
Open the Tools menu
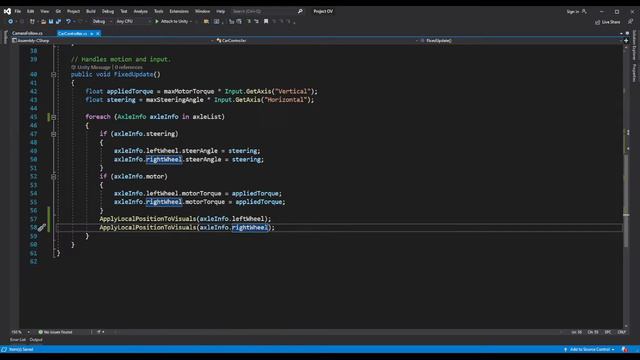tap(158, 11)
